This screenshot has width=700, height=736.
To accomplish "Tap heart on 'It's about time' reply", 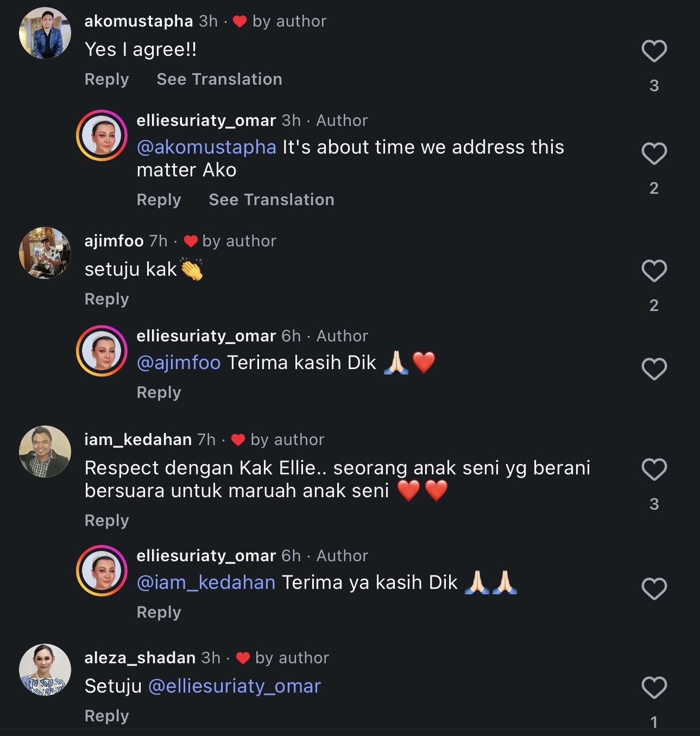I will coord(654,154).
